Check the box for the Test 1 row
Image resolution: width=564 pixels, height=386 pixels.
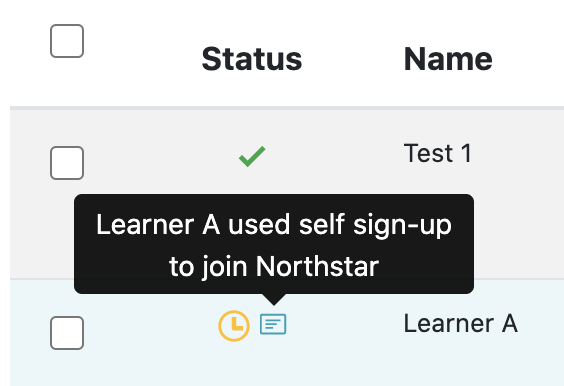[67, 163]
